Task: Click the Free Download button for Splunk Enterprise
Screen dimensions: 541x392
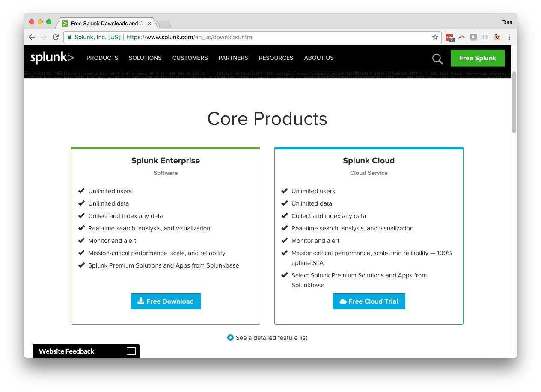Action: (x=166, y=301)
